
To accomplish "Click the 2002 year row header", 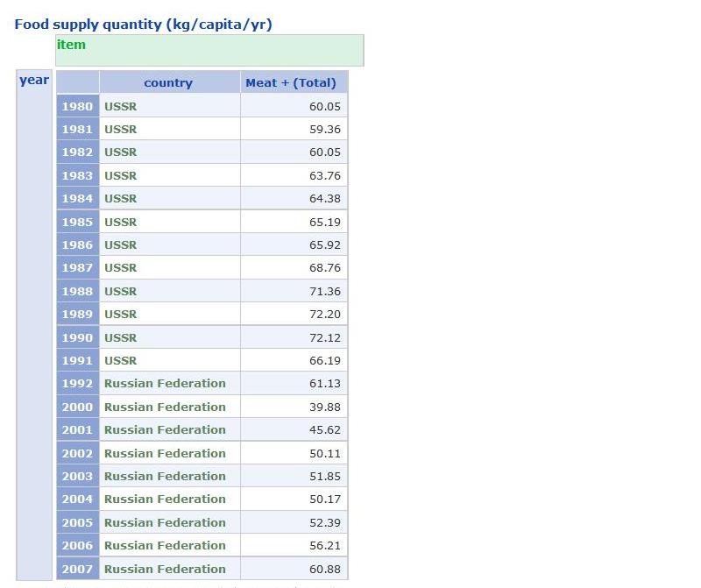I will (x=77, y=453).
